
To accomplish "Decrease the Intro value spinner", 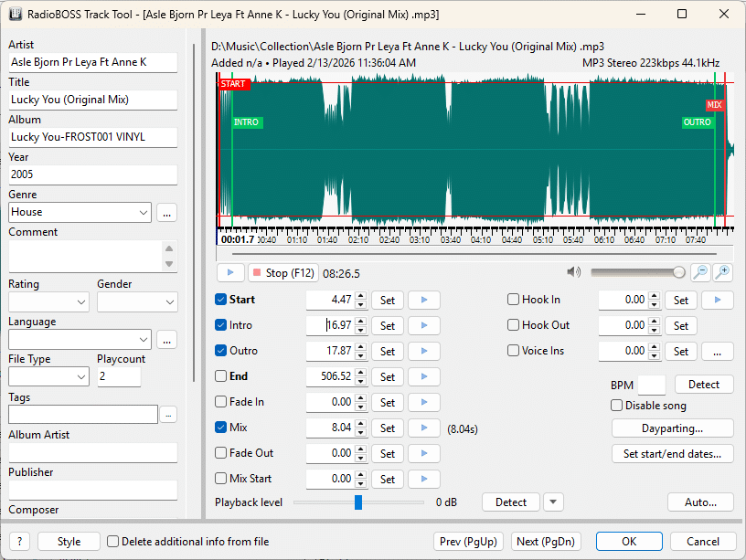I will point(361,330).
